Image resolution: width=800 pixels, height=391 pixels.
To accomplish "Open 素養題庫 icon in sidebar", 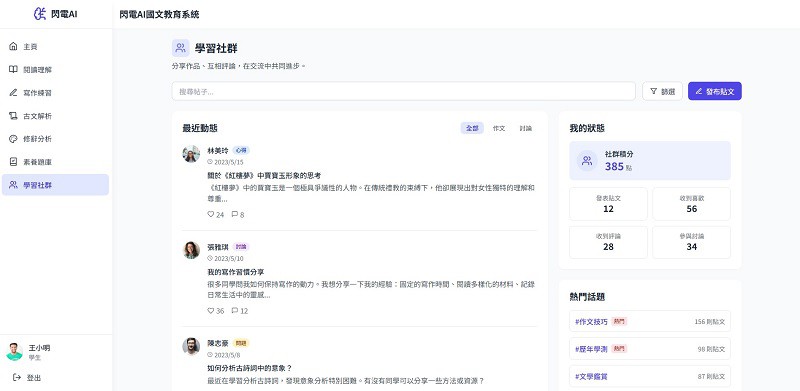I will (x=13, y=162).
